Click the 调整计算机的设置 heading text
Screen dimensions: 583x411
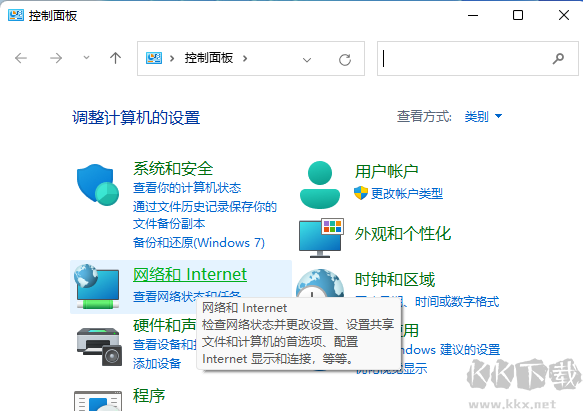point(136,118)
